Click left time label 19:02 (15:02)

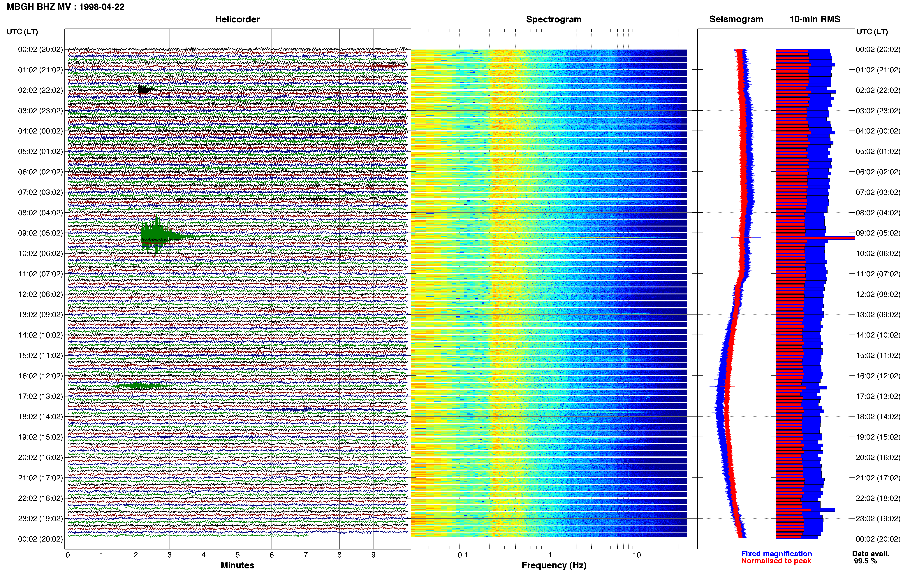[x=41, y=437]
